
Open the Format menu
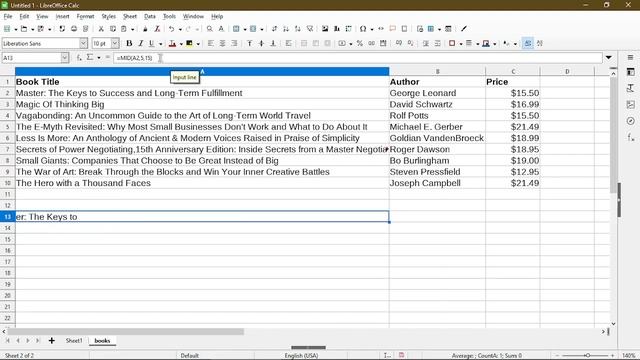pyautogui.click(x=85, y=16)
